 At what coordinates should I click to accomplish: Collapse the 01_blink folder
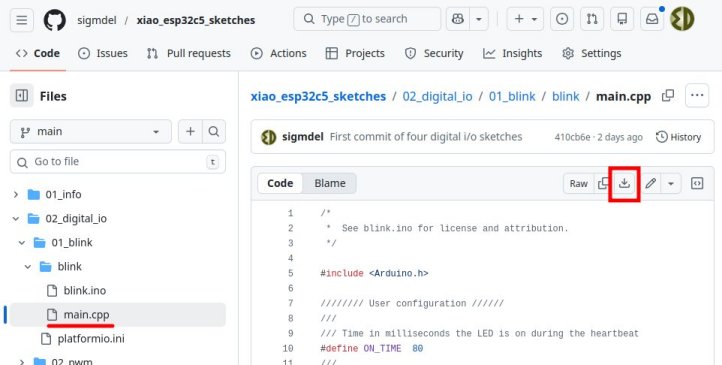click(22, 243)
